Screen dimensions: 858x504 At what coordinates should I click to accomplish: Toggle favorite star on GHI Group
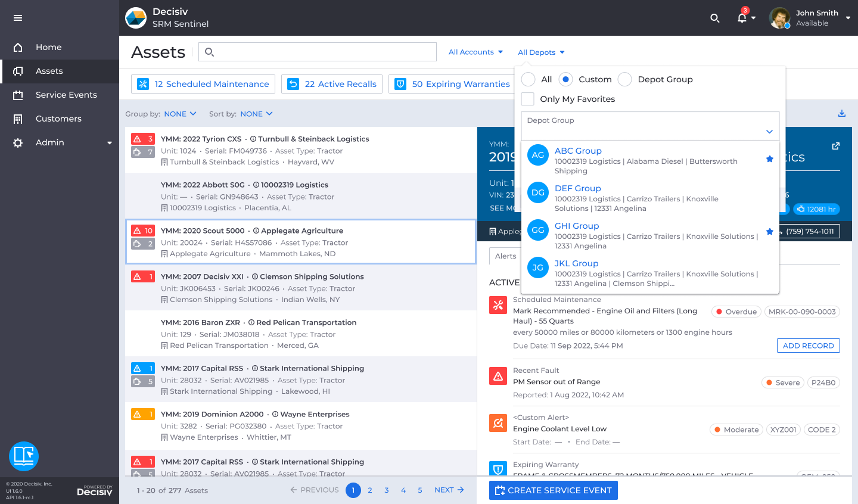tap(770, 231)
